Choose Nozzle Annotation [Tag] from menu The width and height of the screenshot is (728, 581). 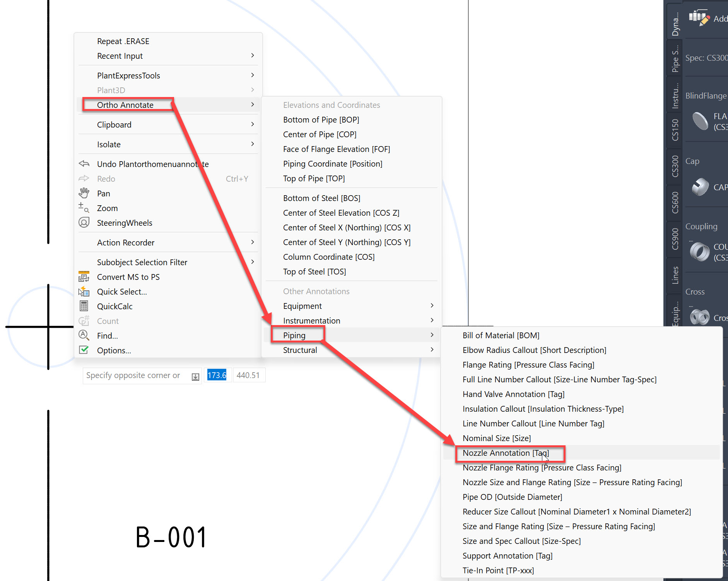pyautogui.click(x=505, y=453)
